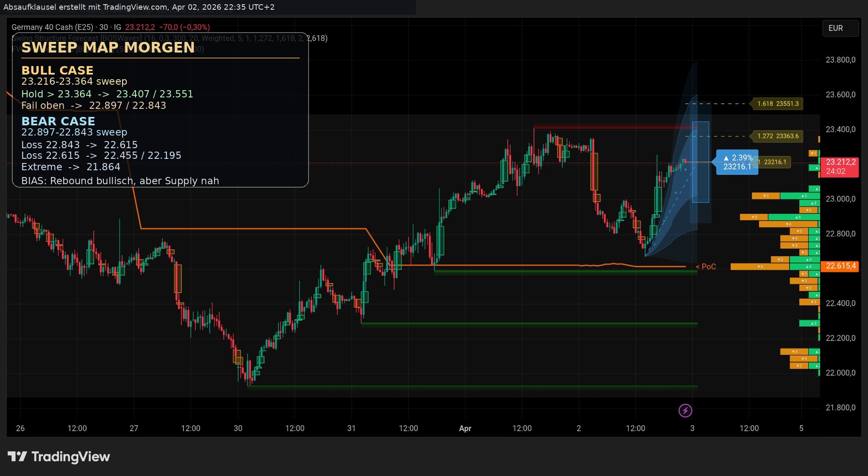Click the 22.000,0 price axis label
Image resolution: width=868 pixels, height=476 pixels.
840,373
